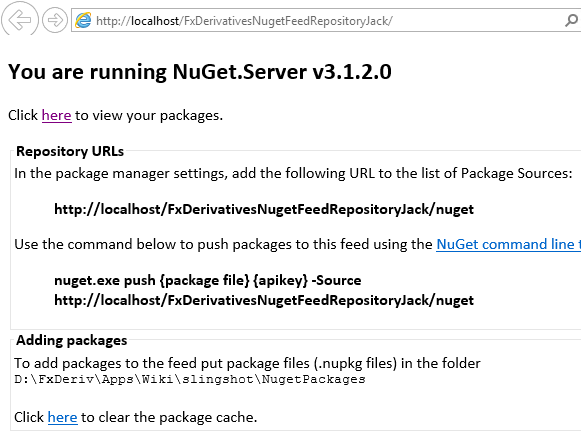Click the 'To add packages to the feed' sentence

coord(247,363)
